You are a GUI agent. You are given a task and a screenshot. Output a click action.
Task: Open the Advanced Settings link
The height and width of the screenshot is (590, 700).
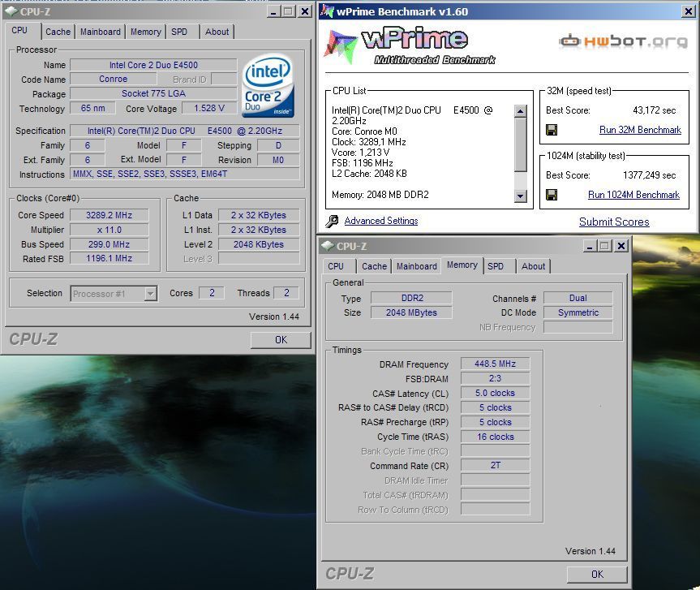[x=381, y=221]
